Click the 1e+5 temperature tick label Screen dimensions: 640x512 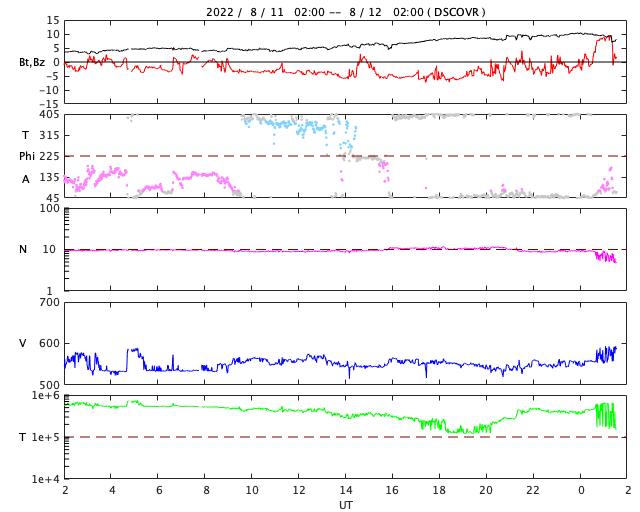pos(46,437)
